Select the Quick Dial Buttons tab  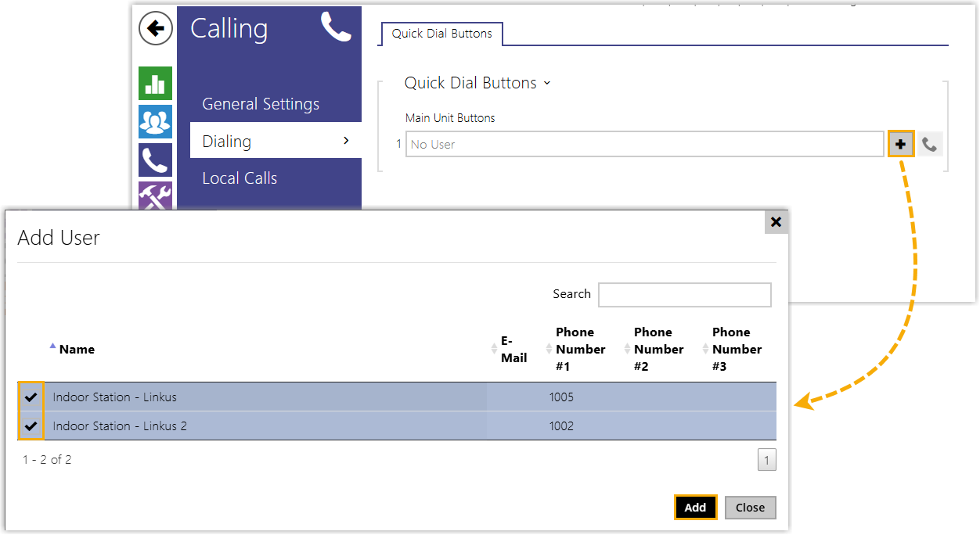click(441, 34)
